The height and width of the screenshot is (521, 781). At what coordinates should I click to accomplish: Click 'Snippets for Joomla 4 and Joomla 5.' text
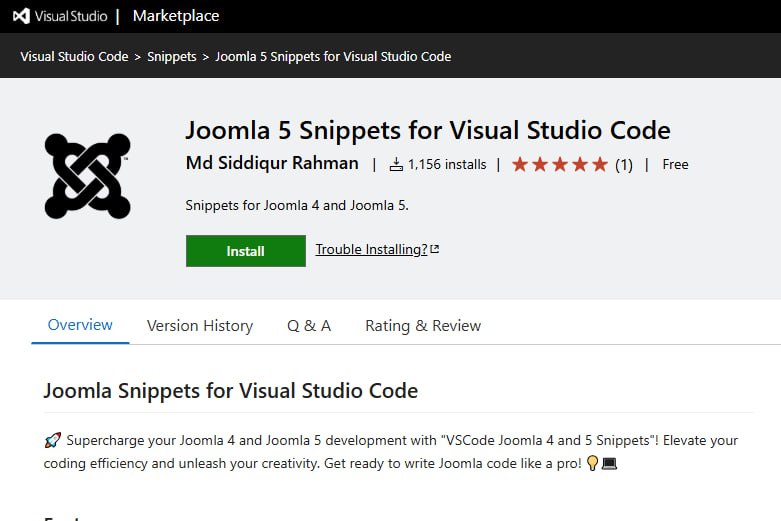[297, 205]
